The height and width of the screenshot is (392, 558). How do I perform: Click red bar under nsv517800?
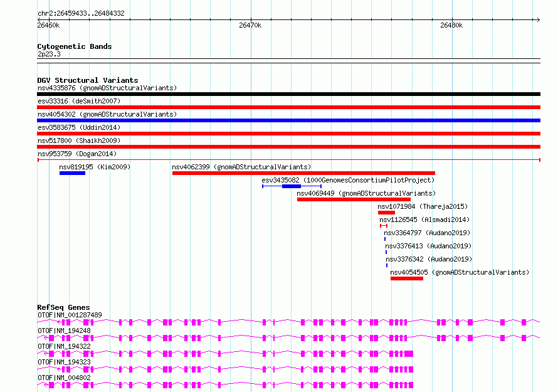pos(288,147)
